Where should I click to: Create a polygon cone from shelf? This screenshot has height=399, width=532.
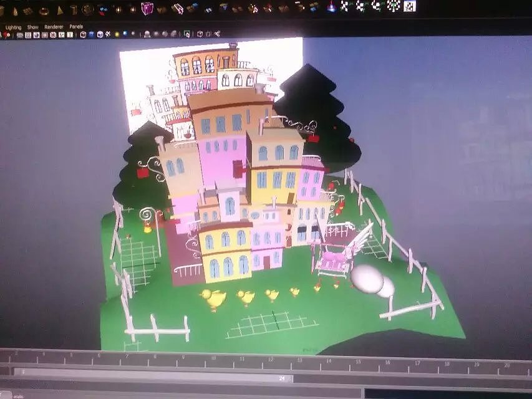click(x=15, y=12)
